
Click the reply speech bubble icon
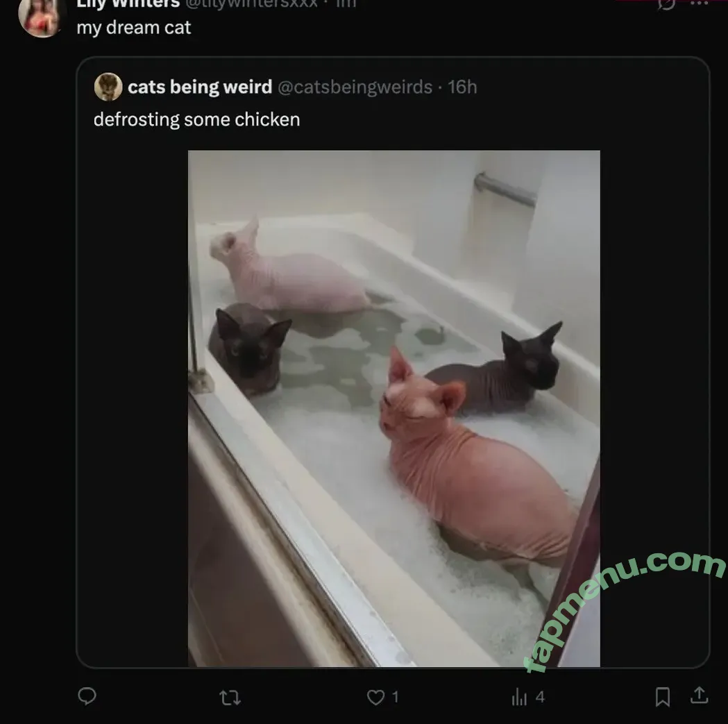pos(87,696)
